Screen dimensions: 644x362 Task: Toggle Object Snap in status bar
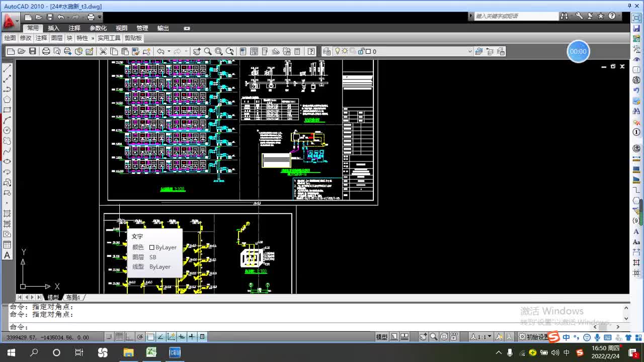[x=150, y=337]
